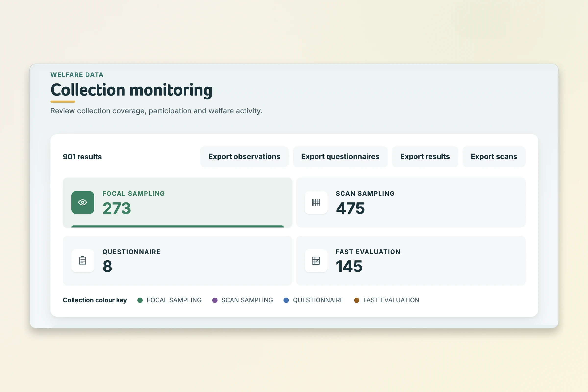Image resolution: width=588 pixels, height=392 pixels.
Task: Click the WELFARE DATA label
Action: click(77, 75)
